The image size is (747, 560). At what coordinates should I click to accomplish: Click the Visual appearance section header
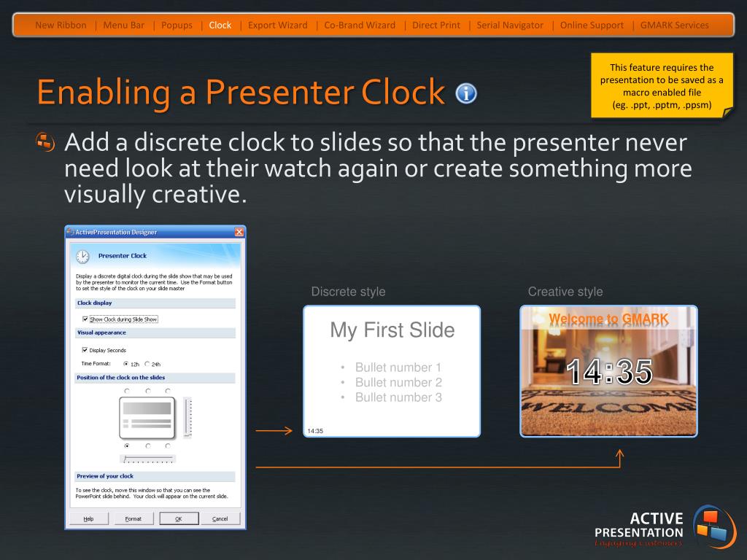coord(155,332)
